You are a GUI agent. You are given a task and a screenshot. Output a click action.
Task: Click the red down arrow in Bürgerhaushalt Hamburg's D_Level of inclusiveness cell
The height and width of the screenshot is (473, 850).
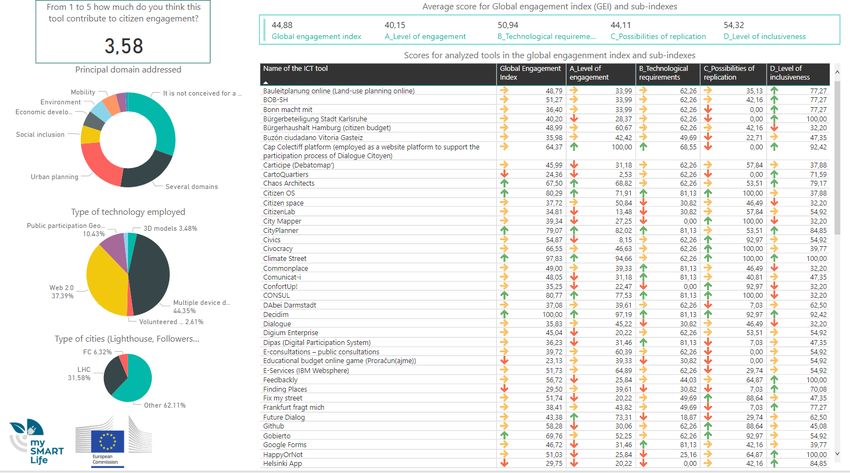click(x=774, y=128)
